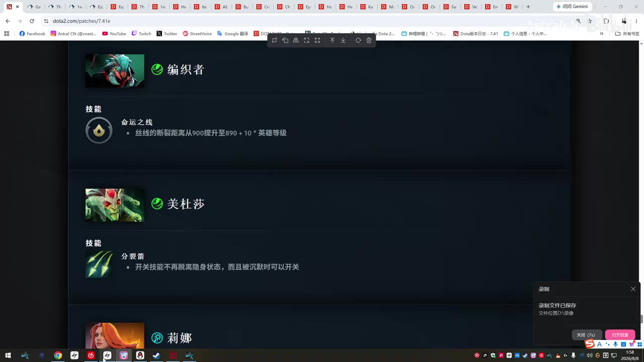Click the 丝线的断裂距离 patch note line
Screen dimensions: 644x362
[211, 133]
